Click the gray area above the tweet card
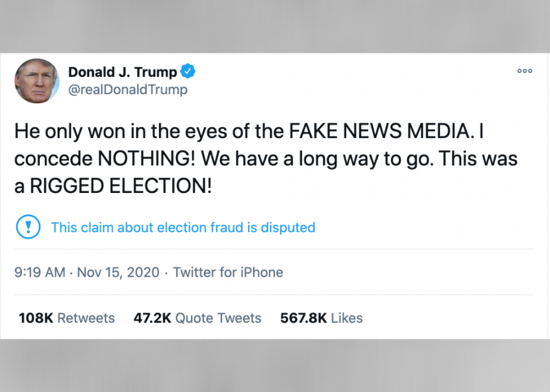550x392 pixels. [275, 26]
